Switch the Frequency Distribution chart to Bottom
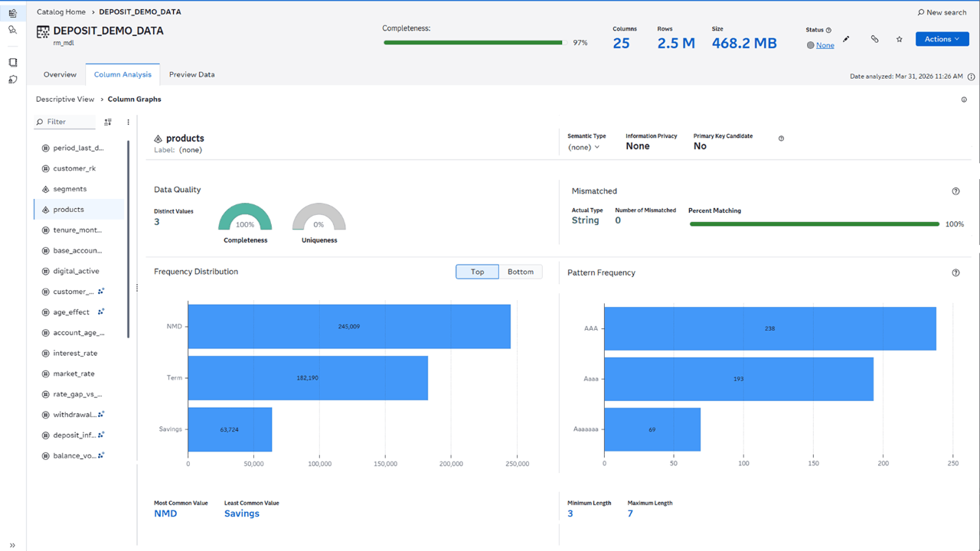 (520, 271)
